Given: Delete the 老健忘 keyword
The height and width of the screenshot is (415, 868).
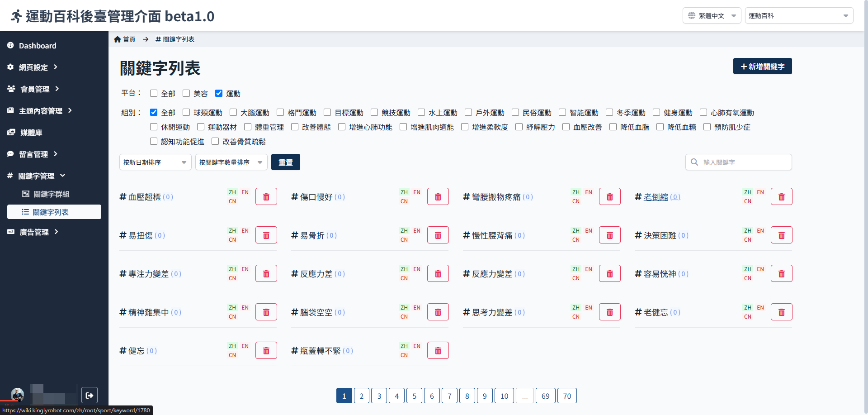Looking at the screenshot, I should point(782,312).
